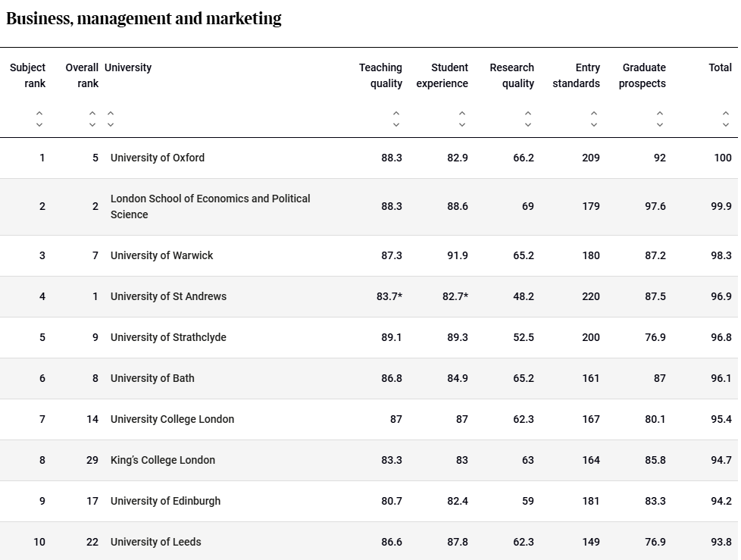Select University of Edinburgh name
Image resolution: width=741 pixels, height=560 pixels.
click(165, 501)
